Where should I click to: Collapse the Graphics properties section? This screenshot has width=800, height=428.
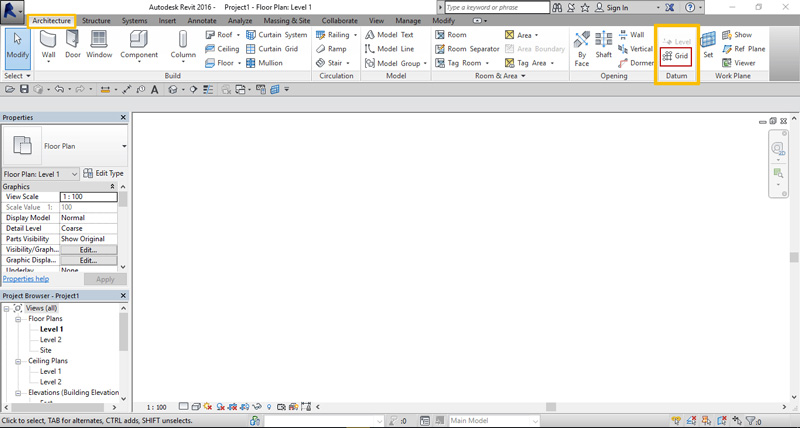tap(112, 187)
